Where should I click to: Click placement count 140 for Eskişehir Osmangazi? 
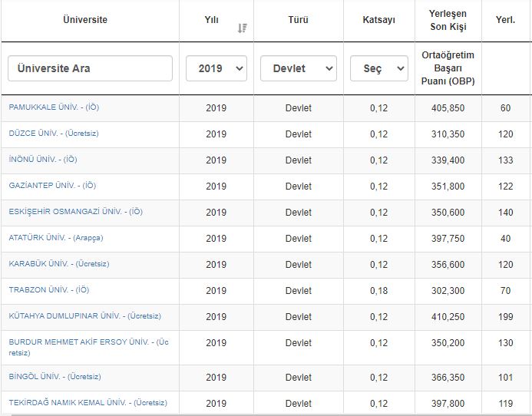(x=506, y=213)
